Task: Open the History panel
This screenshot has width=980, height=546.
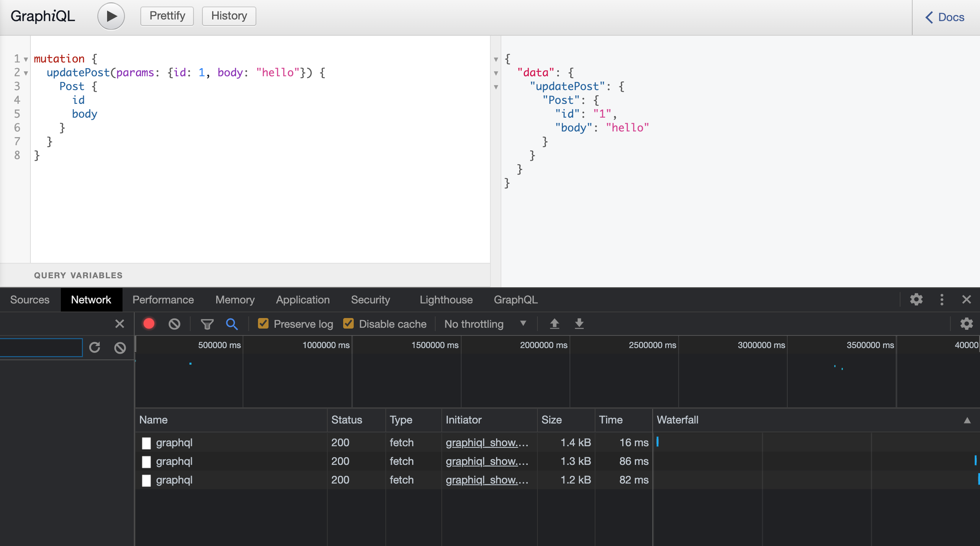Action: coord(229,16)
